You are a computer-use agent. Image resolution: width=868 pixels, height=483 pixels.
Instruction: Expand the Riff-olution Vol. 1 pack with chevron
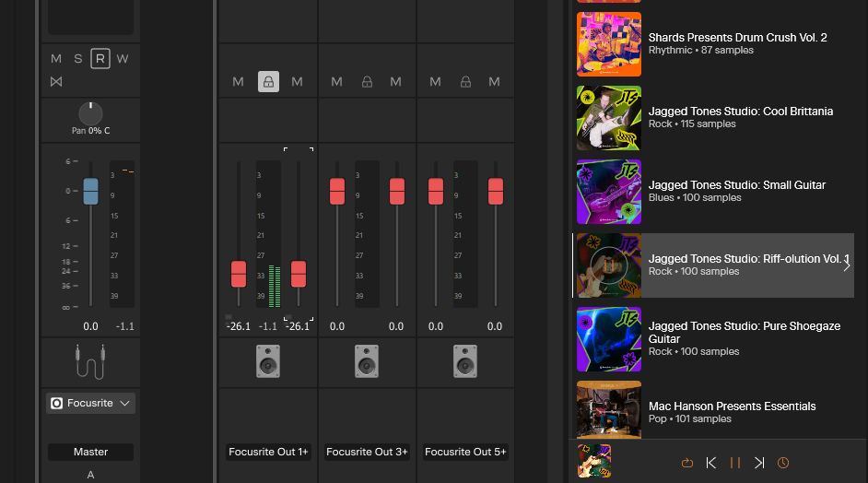pyautogui.click(x=847, y=265)
